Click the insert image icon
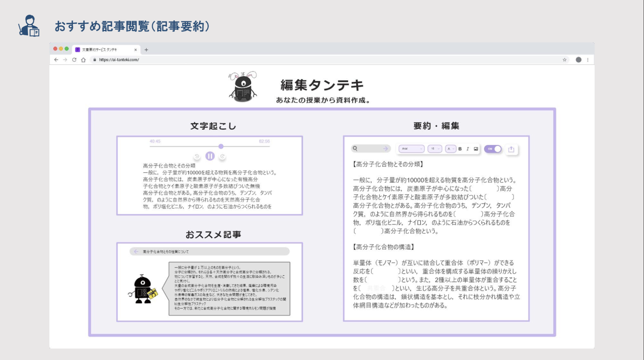644x360 pixels. pyautogui.click(x=476, y=149)
